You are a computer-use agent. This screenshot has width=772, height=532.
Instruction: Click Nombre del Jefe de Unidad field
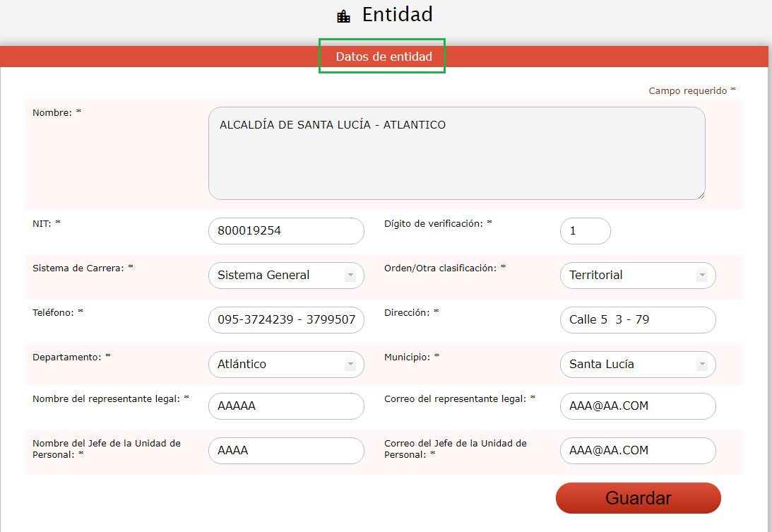tap(286, 451)
